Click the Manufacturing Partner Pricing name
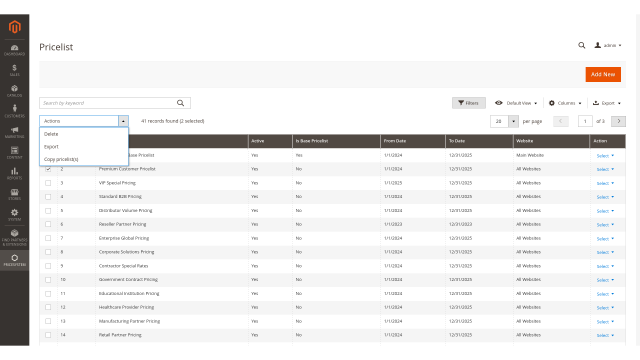Screen dimensions: 640x360 [129, 321]
